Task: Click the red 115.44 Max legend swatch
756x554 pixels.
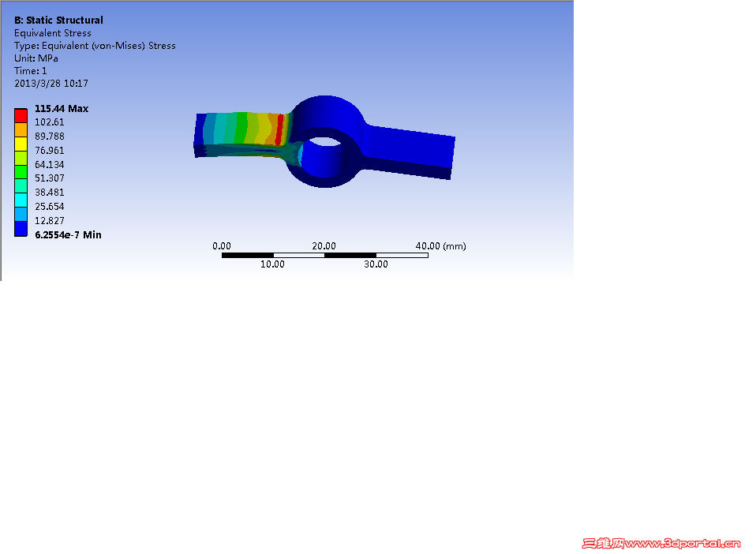Action: (x=21, y=116)
